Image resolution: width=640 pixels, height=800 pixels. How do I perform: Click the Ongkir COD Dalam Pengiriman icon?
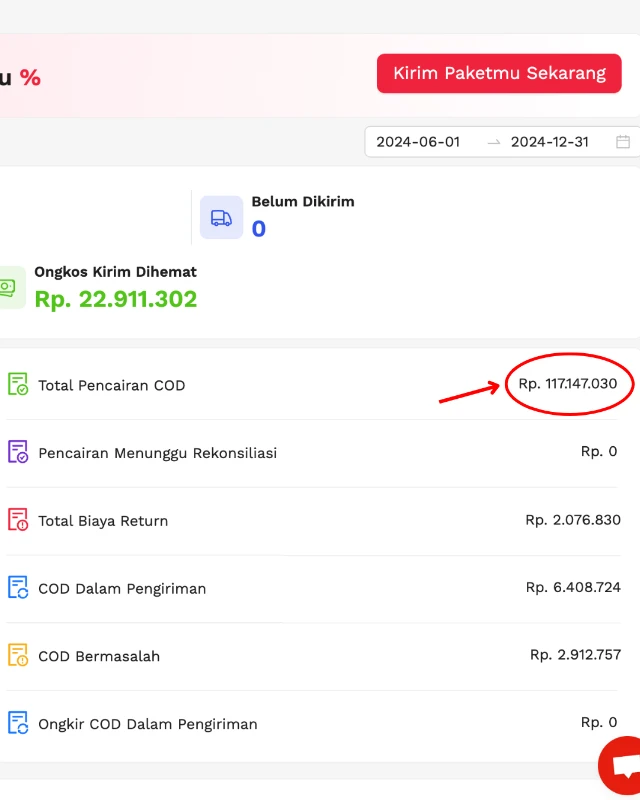(x=18, y=723)
